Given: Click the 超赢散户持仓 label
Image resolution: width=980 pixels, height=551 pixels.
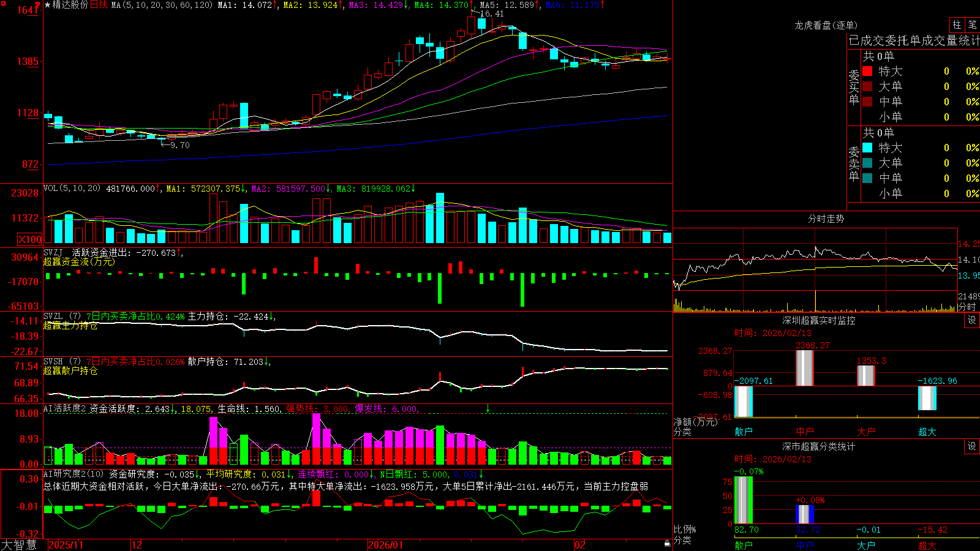Looking at the screenshot, I should 70,371.
